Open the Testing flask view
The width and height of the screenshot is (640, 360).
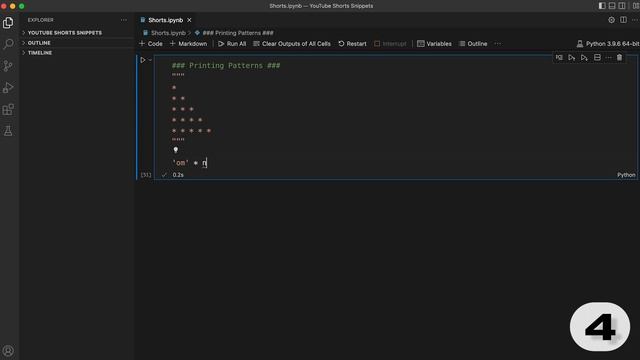tap(8, 131)
